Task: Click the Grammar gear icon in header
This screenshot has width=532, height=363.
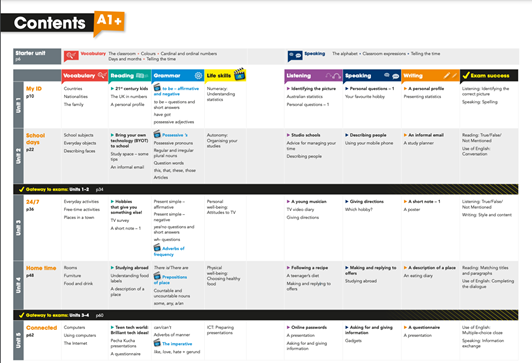Action: [x=198, y=76]
